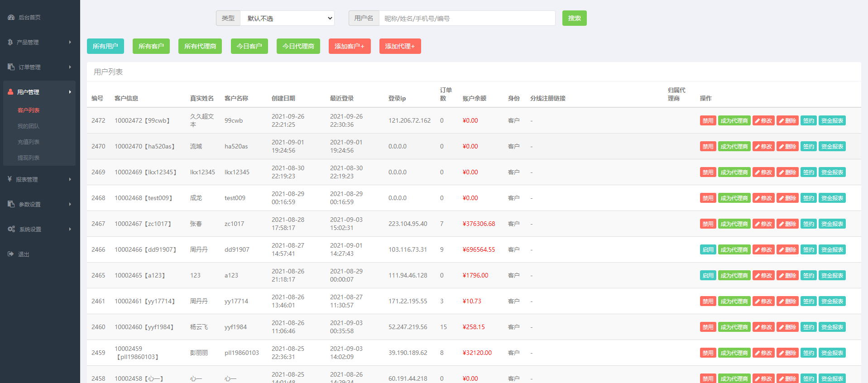The height and width of the screenshot is (383, 868).
Task: Click the document icon beside 订单管理
Action: pyautogui.click(x=11, y=67)
